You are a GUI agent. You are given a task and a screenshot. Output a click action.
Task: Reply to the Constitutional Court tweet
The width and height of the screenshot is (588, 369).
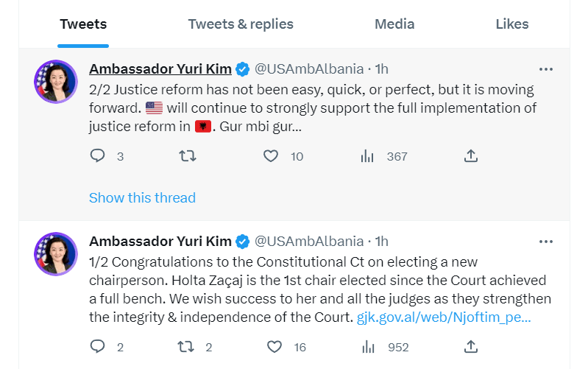[98, 347]
